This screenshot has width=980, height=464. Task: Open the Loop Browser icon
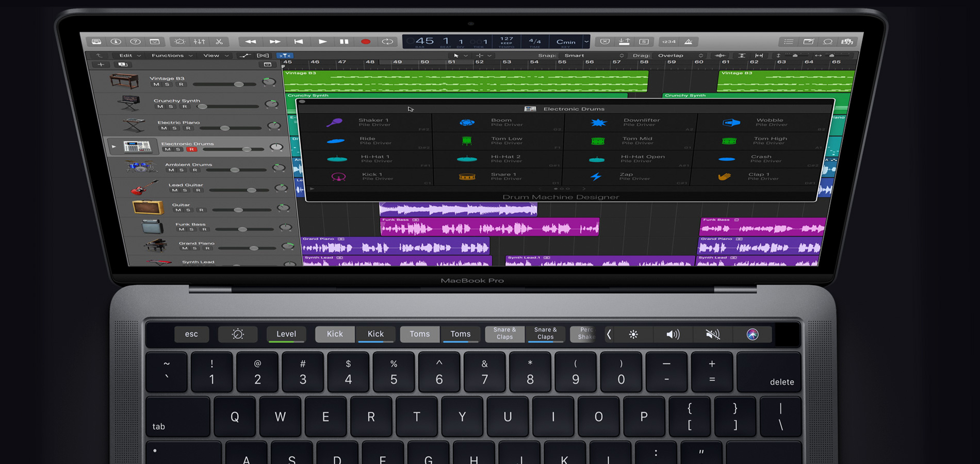tap(828, 42)
